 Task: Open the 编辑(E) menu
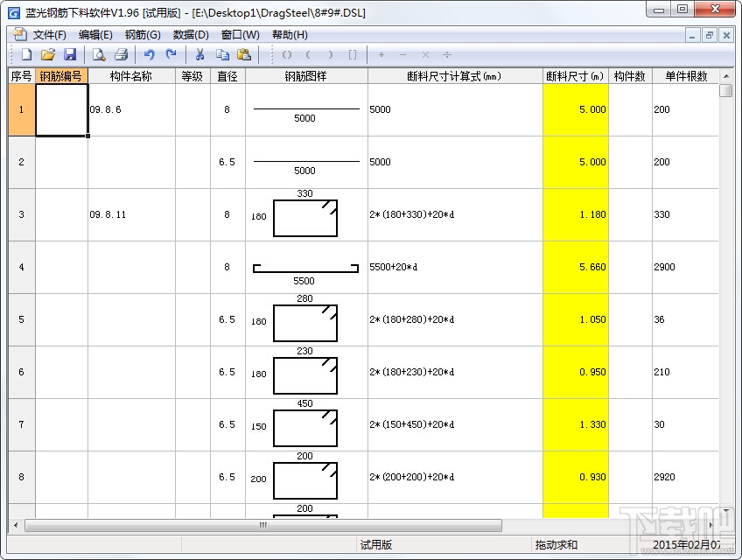coord(95,34)
